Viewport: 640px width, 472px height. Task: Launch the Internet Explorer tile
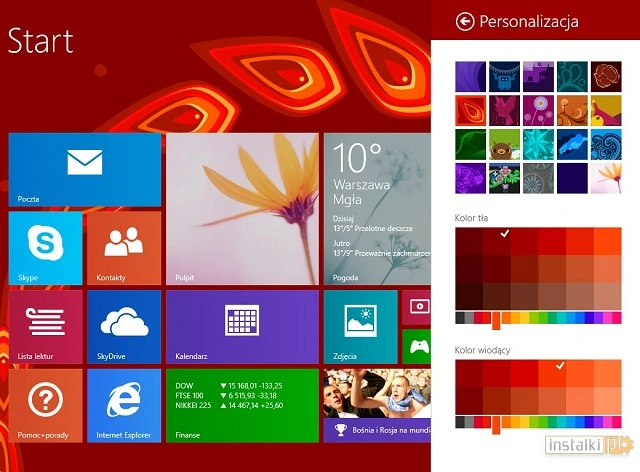click(x=124, y=406)
